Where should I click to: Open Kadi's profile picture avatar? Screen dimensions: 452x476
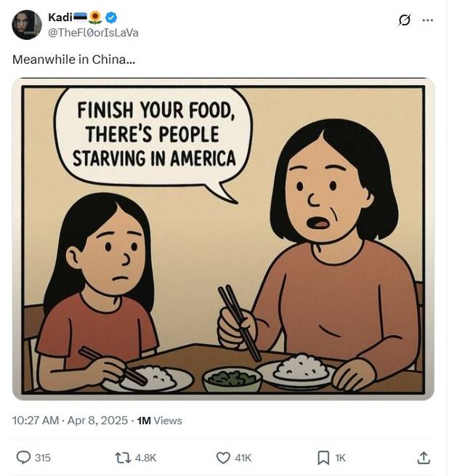coord(26,25)
